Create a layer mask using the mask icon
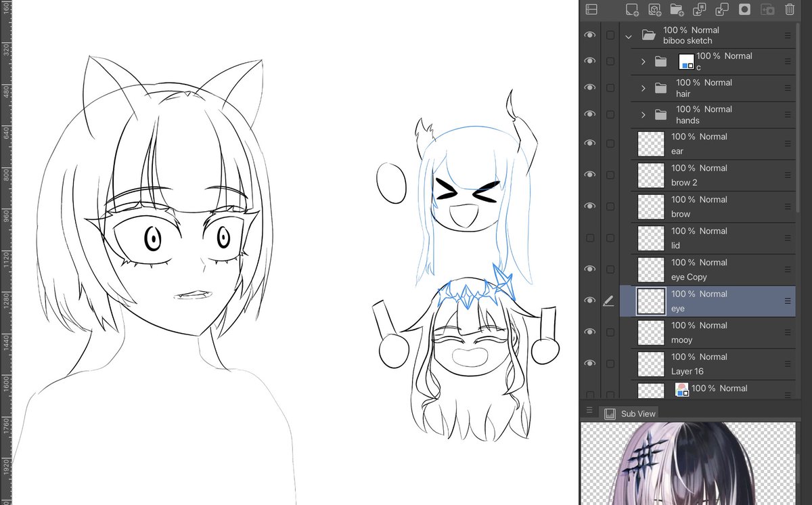This screenshot has height=505, width=812. pos(743,9)
